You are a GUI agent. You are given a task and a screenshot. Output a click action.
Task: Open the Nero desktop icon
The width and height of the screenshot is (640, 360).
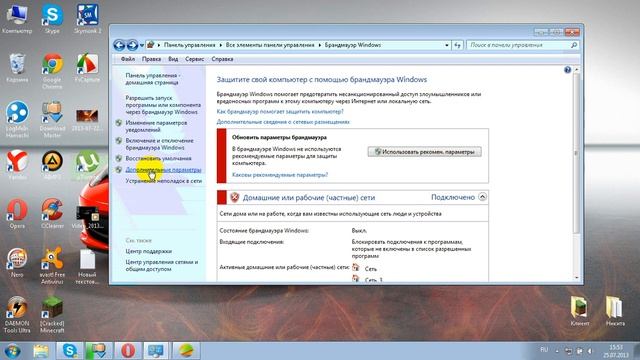pyautogui.click(x=17, y=262)
